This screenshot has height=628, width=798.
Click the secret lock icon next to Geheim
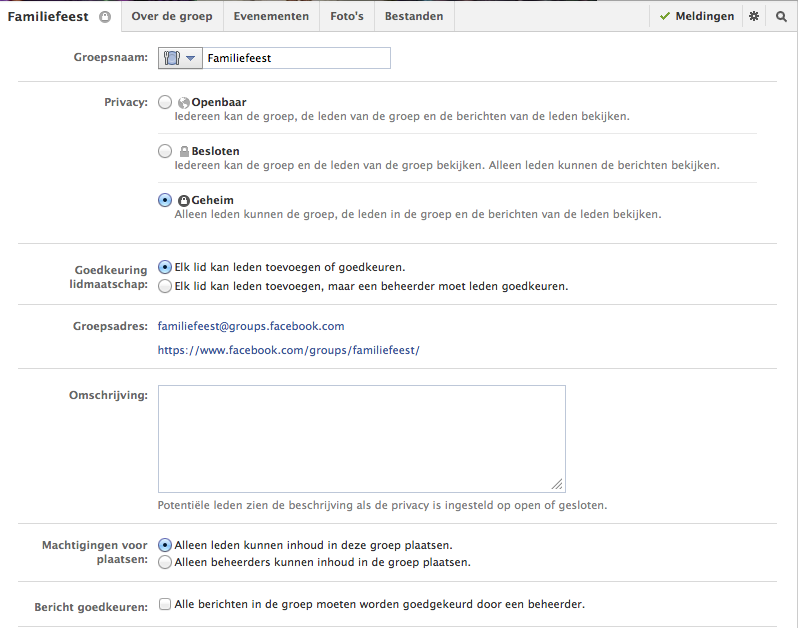183,201
